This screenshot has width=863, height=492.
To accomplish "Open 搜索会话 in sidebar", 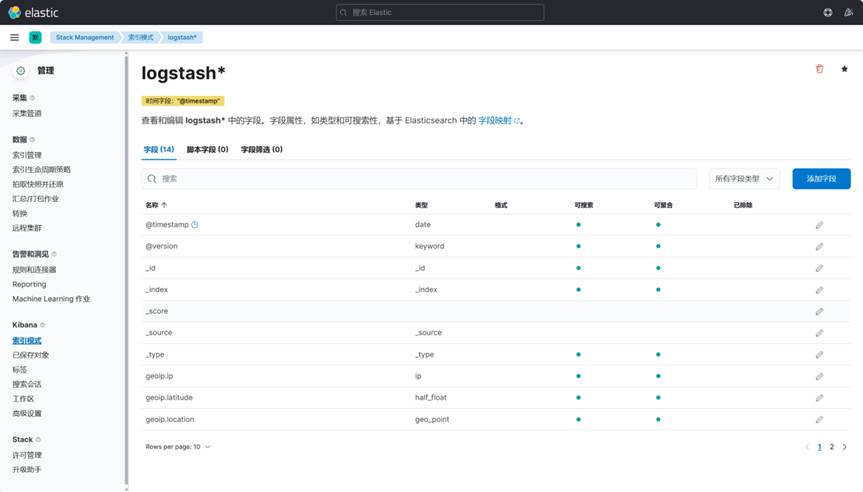I will click(x=27, y=384).
